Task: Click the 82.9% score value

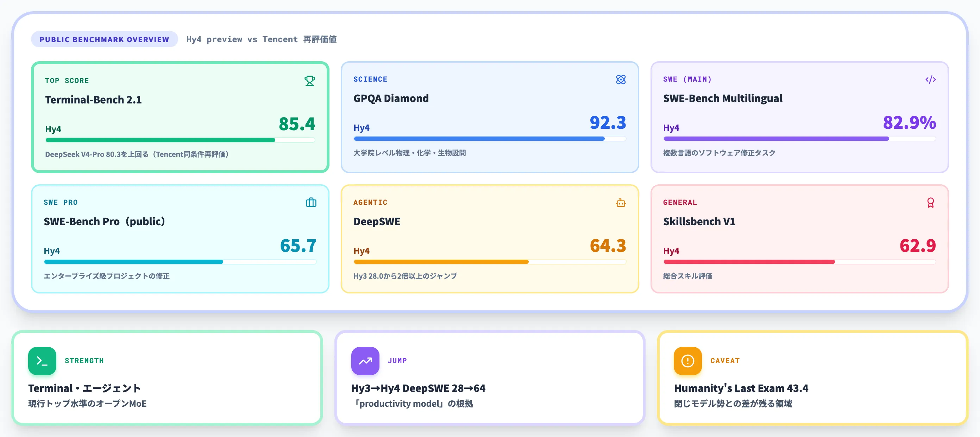Action: [910, 122]
